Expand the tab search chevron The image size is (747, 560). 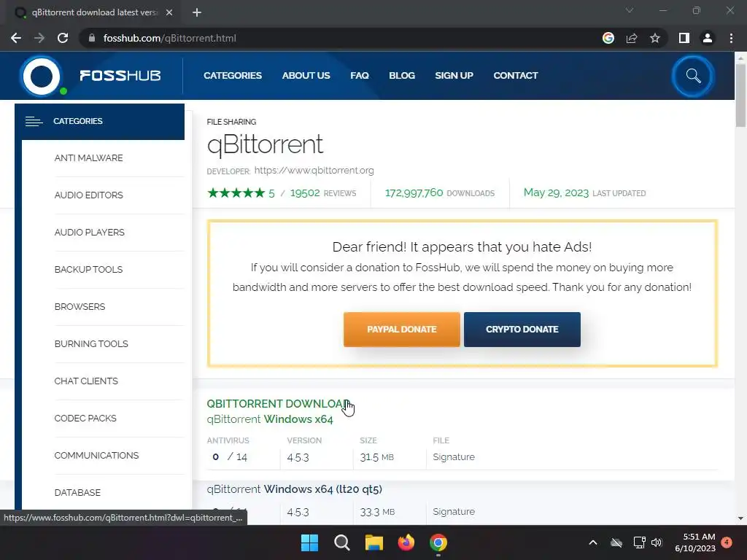tap(630, 10)
